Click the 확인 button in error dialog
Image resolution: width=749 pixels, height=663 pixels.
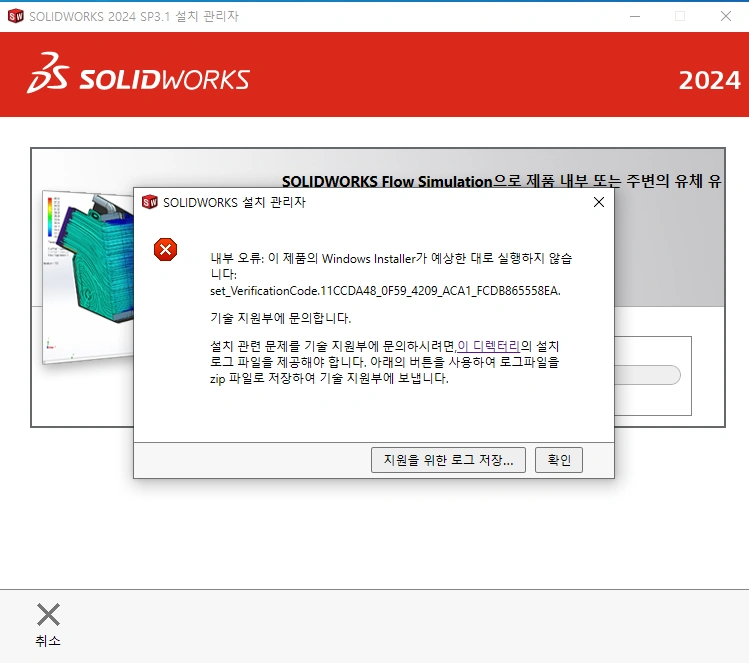tap(558, 460)
